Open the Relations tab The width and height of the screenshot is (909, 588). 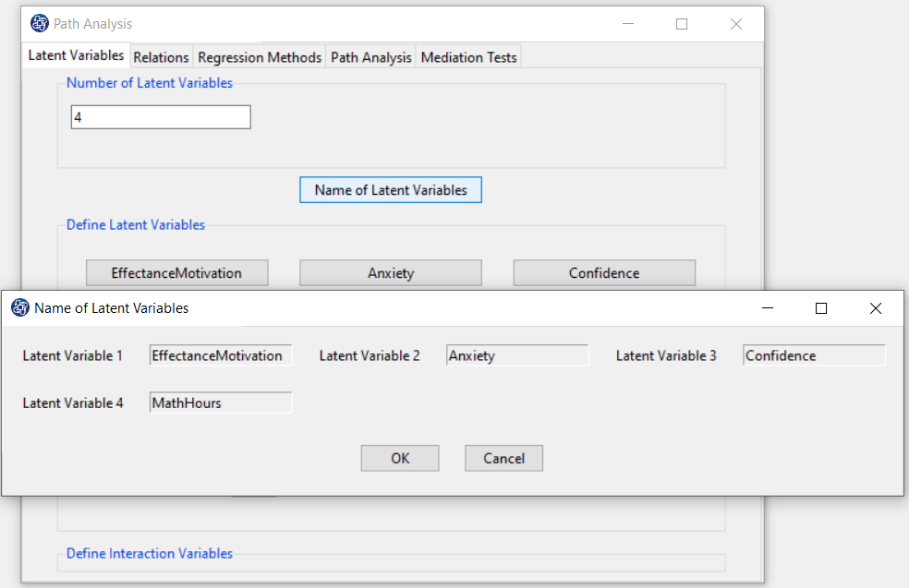[x=161, y=57]
